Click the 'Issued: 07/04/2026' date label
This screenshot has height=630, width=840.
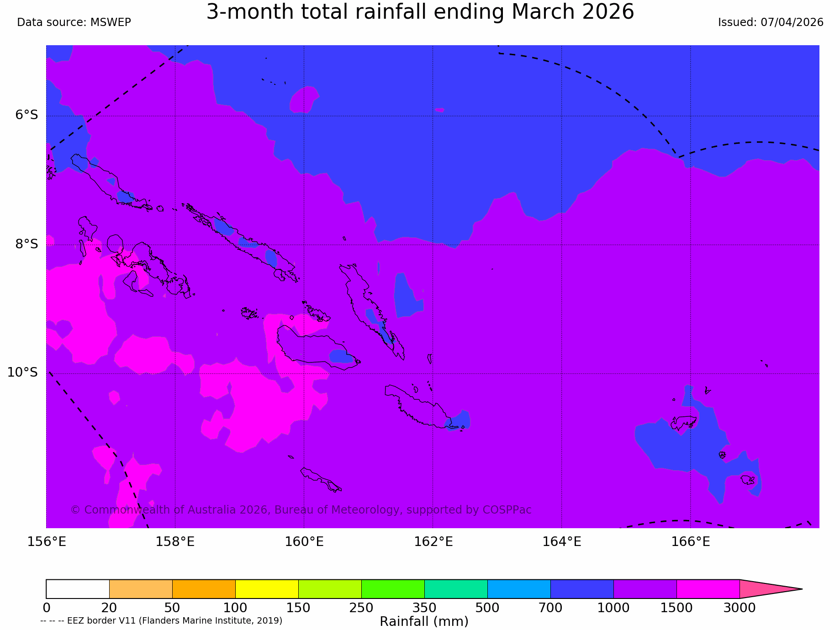point(771,22)
